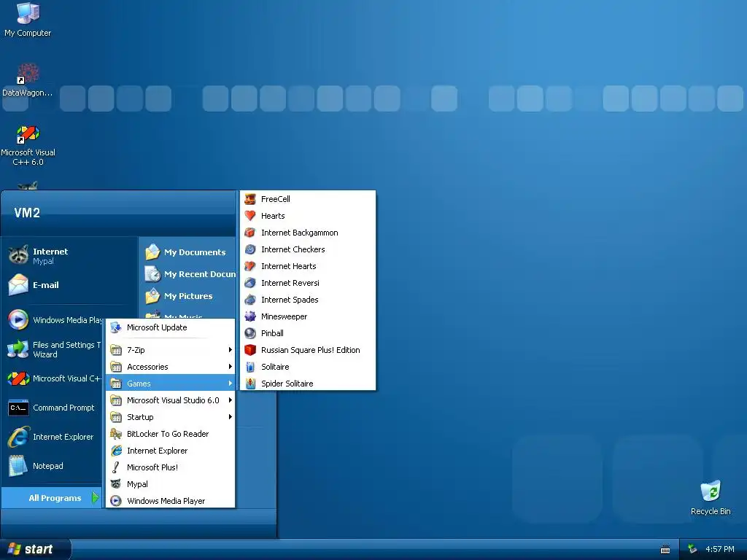The height and width of the screenshot is (560, 747).
Task: Click the Minesweeper mine icon
Action: tap(250, 316)
